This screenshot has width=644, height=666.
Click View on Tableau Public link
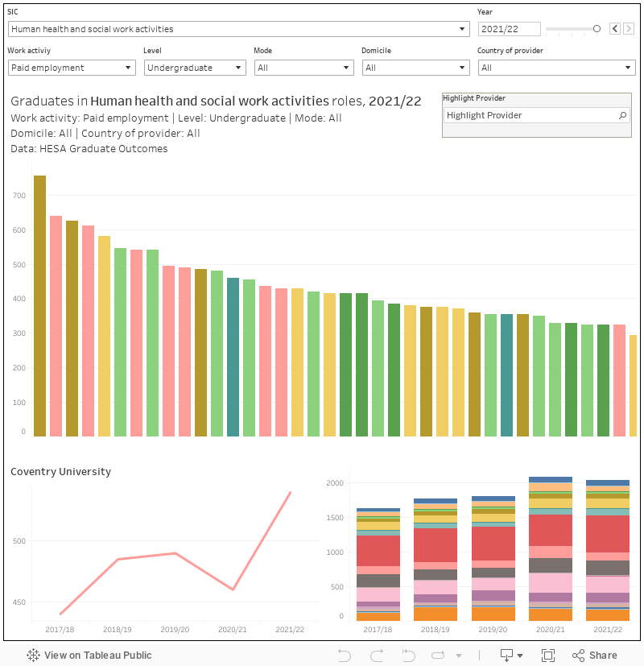[89, 656]
